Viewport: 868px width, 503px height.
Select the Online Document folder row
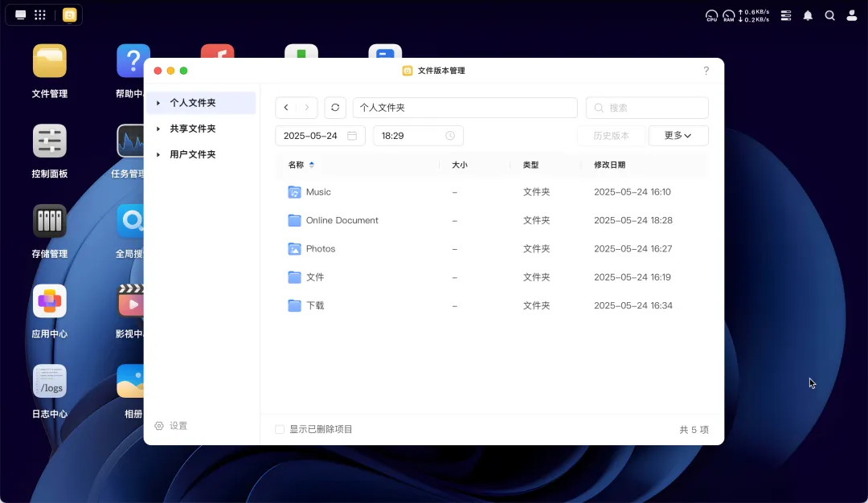coord(492,220)
